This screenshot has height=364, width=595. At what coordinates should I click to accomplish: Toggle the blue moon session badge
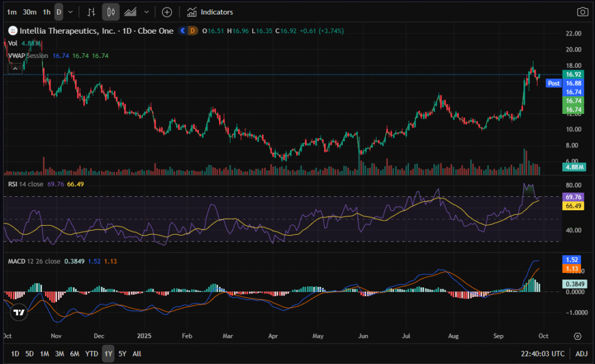[x=184, y=31]
